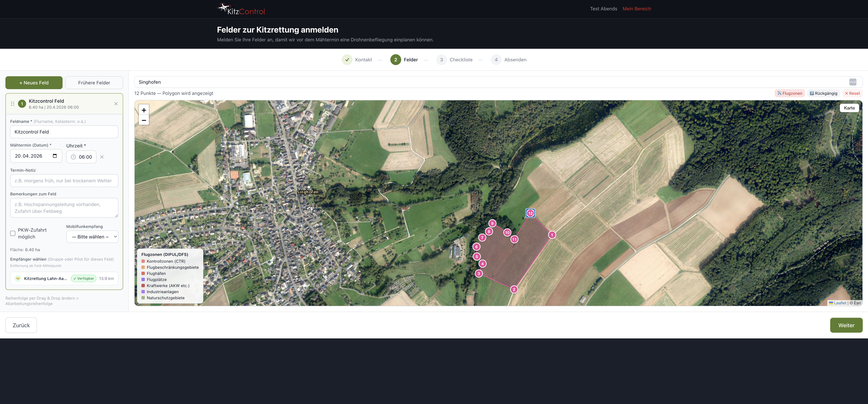The width and height of the screenshot is (868, 404).
Task: Zoom out on the map
Action: (144, 120)
